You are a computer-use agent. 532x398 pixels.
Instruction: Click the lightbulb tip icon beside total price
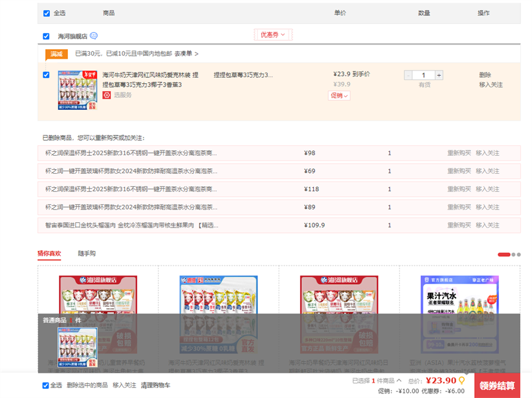[x=462, y=381]
